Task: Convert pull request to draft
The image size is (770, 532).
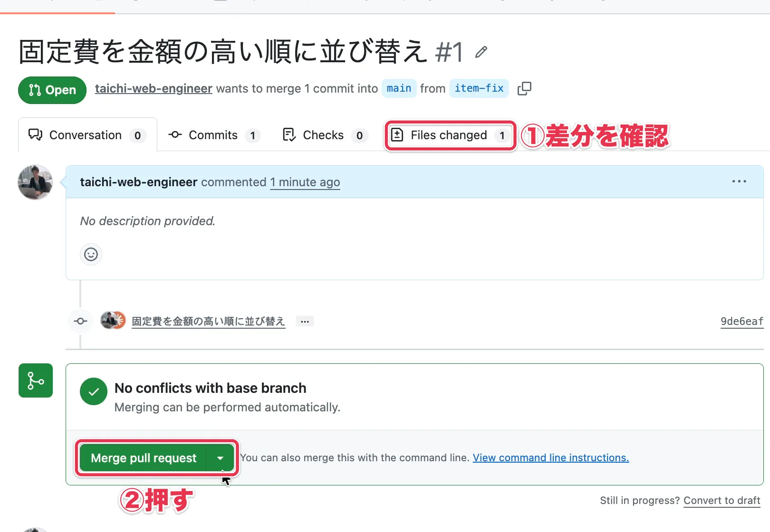Action: pyautogui.click(x=722, y=500)
